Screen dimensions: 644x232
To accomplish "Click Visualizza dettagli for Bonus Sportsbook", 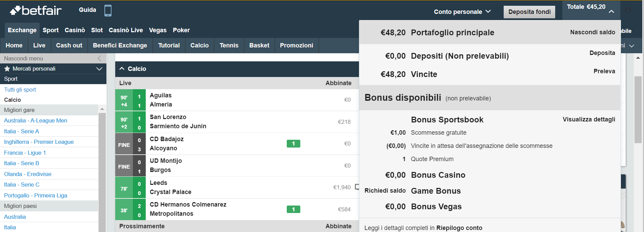I will pos(589,119).
